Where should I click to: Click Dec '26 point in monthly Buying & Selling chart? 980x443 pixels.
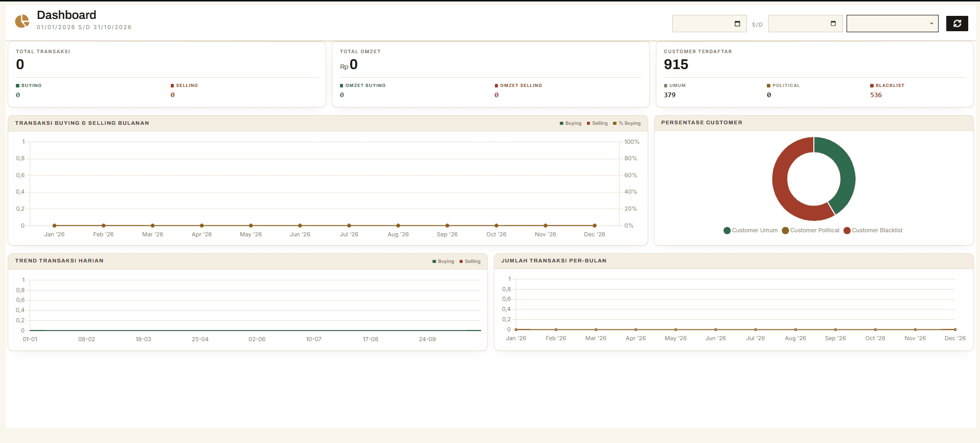point(595,226)
